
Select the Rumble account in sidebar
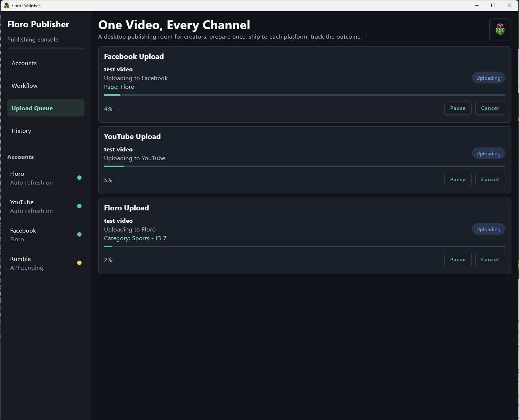pos(46,263)
